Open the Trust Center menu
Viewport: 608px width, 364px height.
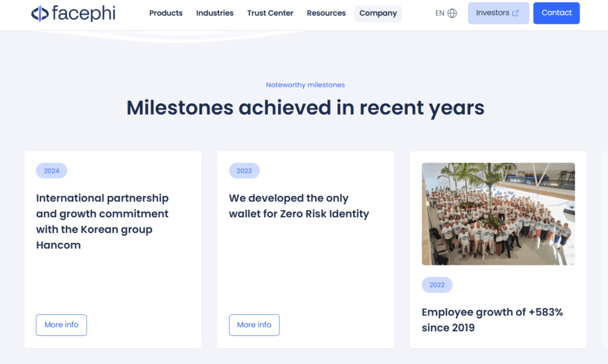pyautogui.click(x=270, y=13)
